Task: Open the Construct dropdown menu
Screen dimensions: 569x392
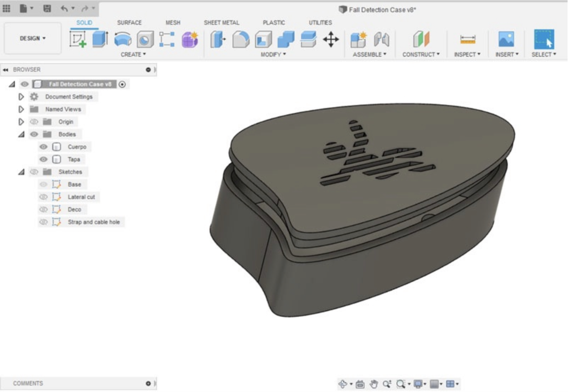Action: [x=422, y=54]
